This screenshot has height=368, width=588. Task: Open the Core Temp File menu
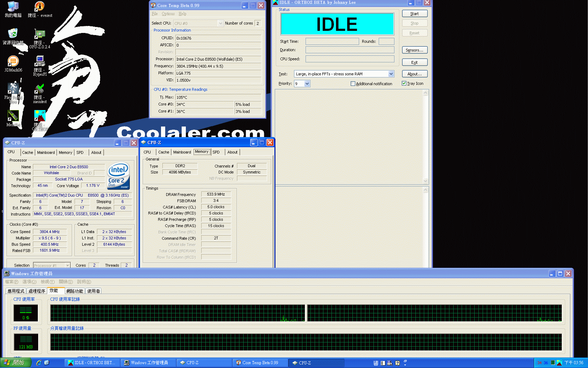(x=155, y=14)
